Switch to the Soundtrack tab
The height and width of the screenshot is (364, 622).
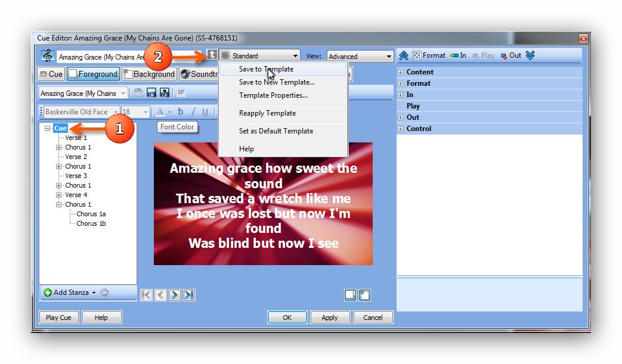[199, 74]
